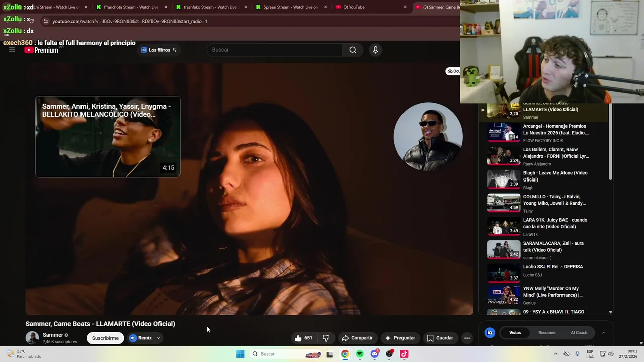Start voice search with microphone icon

375,50
